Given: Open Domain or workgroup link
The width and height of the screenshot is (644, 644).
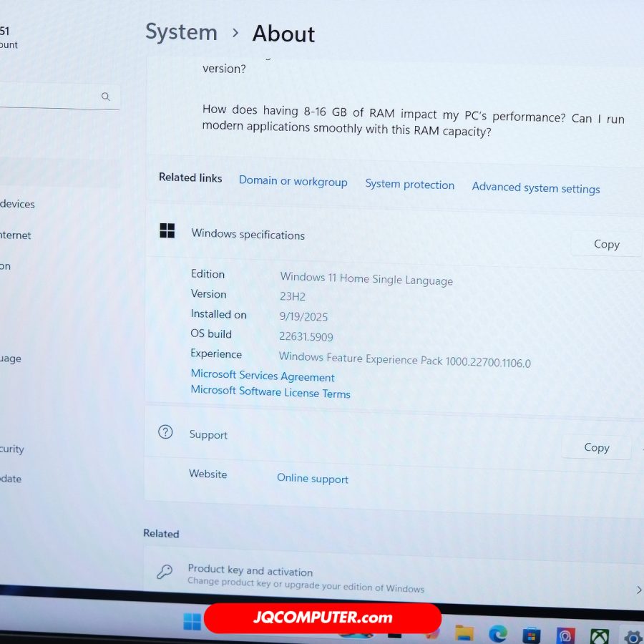Looking at the screenshot, I should [293, 181].
